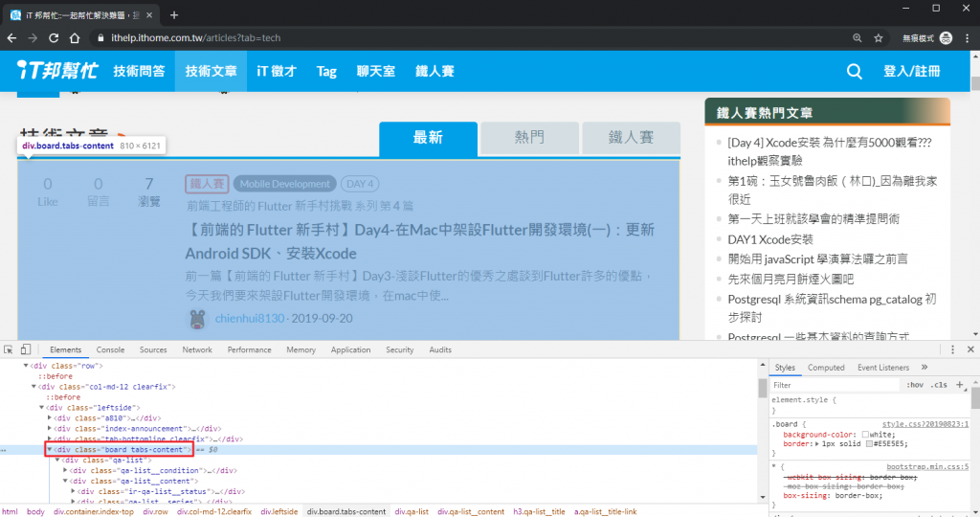Open the zoom magnifier icon in address bar

tap(857, 38)
